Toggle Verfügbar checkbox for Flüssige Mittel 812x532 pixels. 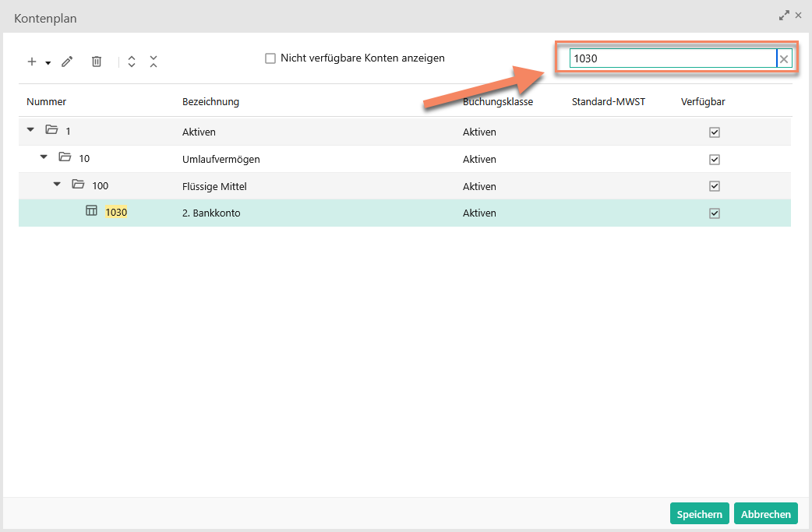pyautogui.click(x=715, y=186)
